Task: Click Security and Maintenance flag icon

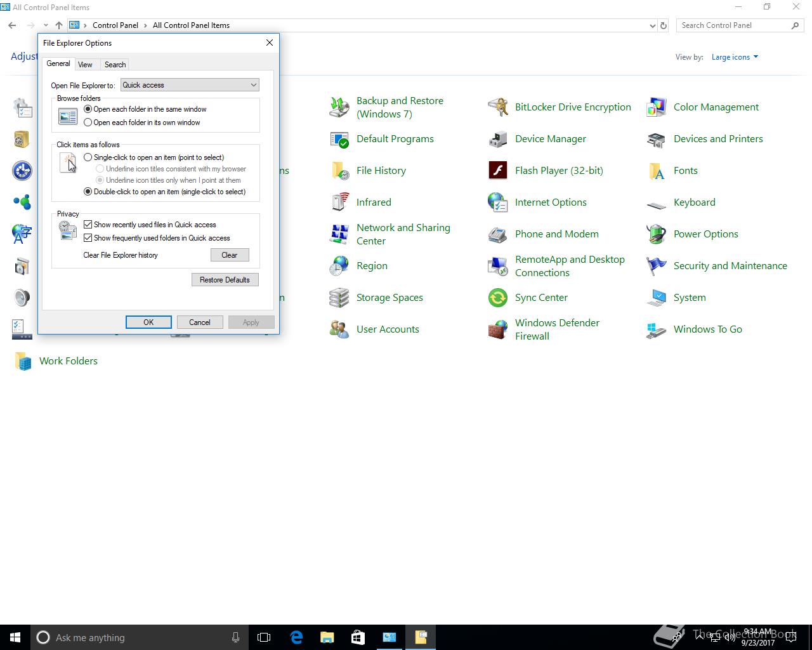Action: pyautogui.click(x=657, y=266)
